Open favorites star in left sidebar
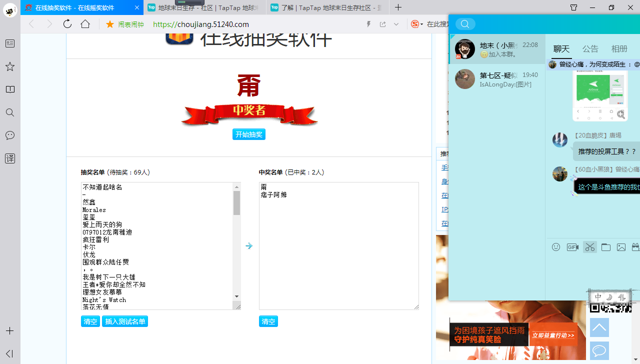Viewport: 640px width, 364px height. 10,66
